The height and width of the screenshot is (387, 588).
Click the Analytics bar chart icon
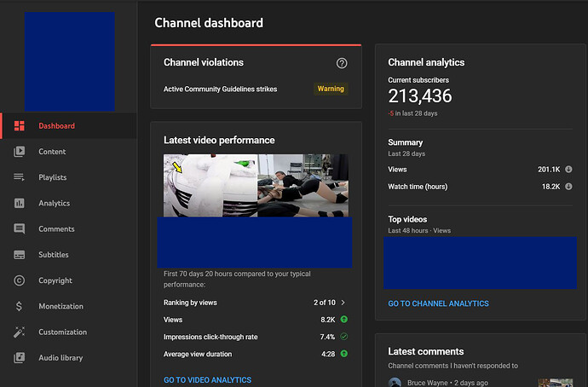(19, 203)
